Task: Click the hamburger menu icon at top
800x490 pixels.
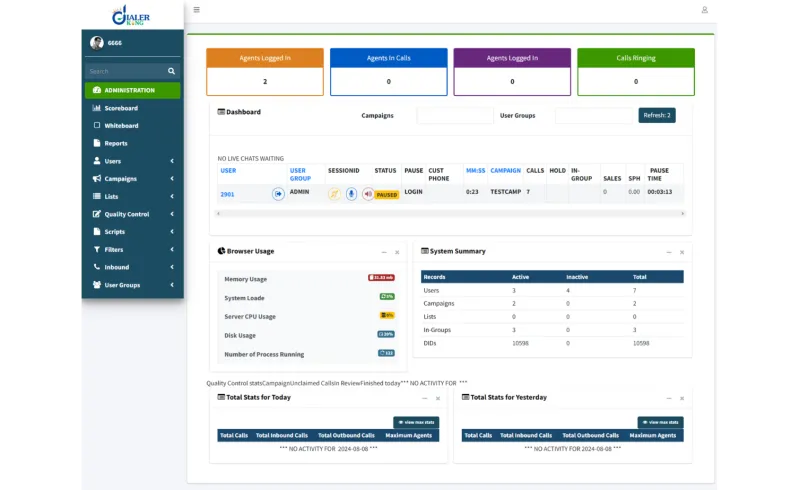Action: [x=196, y=10]
